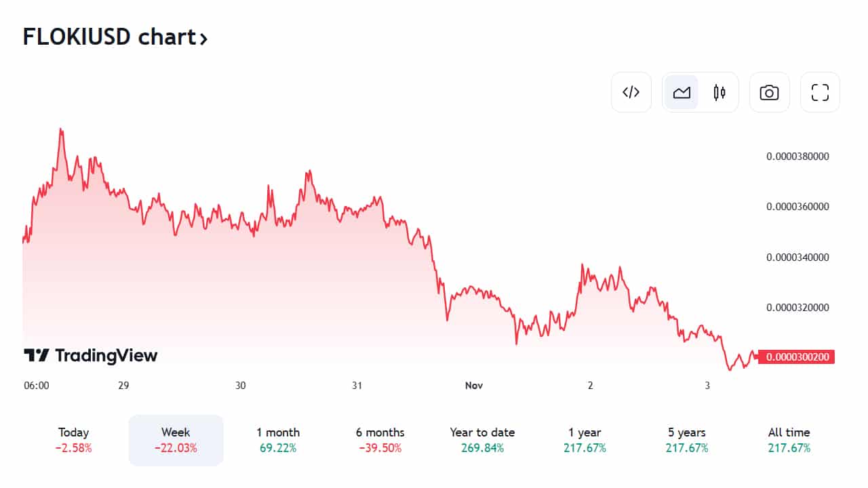Select the Week time range

point(176,439)
